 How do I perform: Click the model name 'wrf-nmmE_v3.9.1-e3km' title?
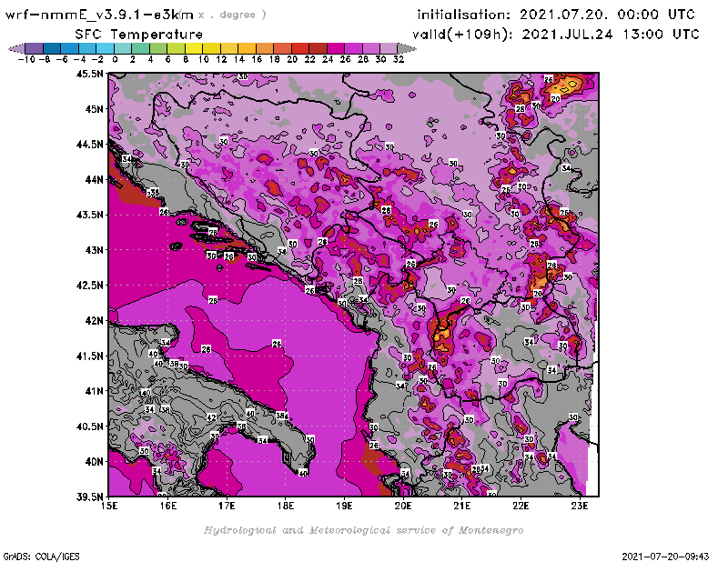[99, 15]
